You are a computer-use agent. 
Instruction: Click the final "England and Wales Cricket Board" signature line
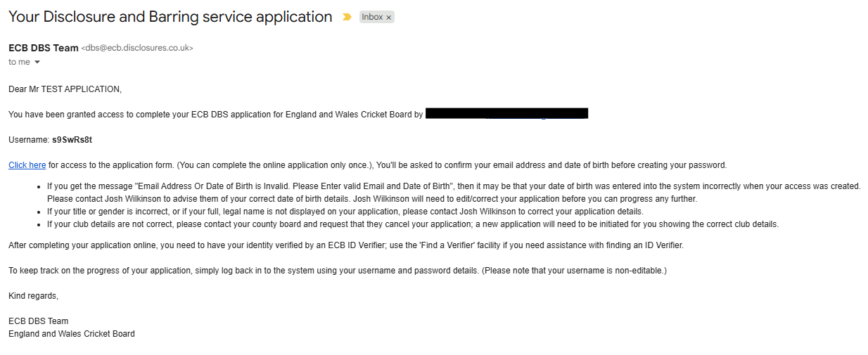tap(71, 334)
